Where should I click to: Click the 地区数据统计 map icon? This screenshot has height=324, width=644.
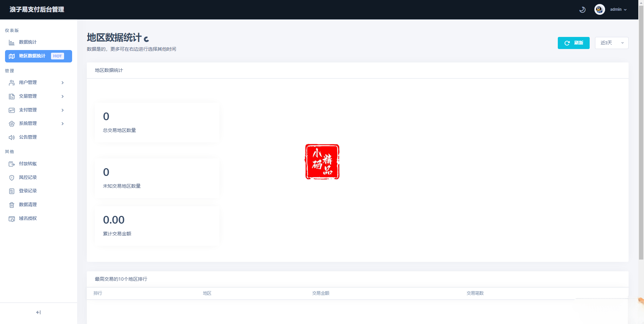12,56
